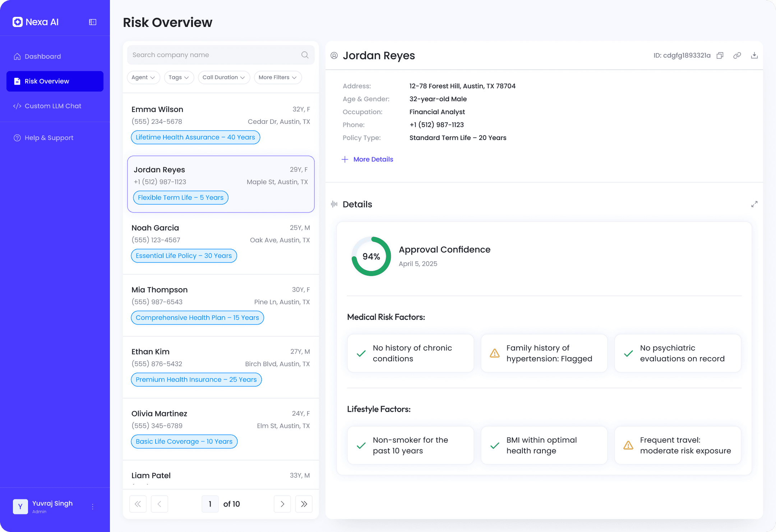Go to the next page of clients
This screenshot has height=532, width=776.
tap(282, 504)
